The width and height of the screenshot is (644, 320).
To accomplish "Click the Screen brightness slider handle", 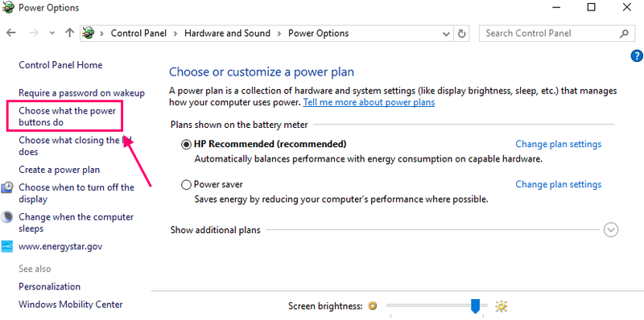I will [475, 306].
